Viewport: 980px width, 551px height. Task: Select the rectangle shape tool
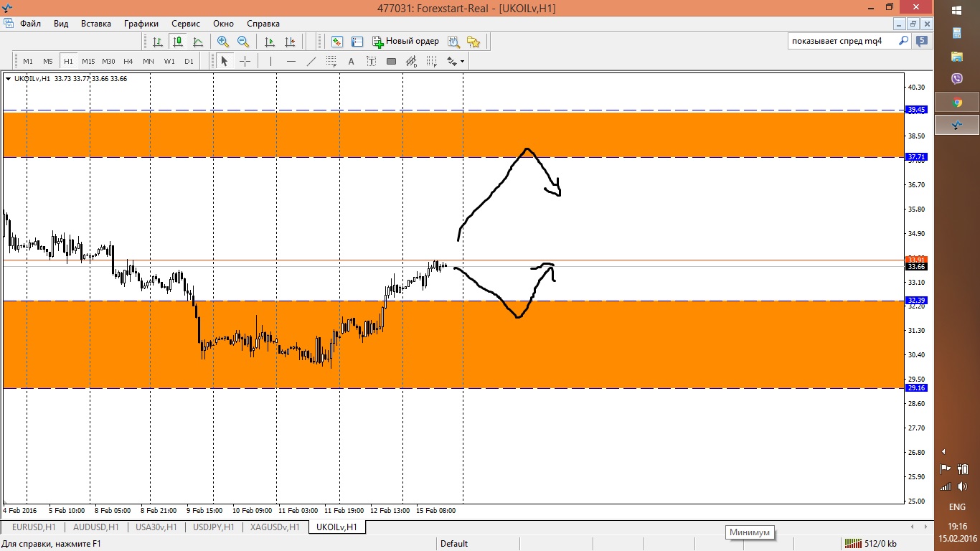tap(391, 62)
